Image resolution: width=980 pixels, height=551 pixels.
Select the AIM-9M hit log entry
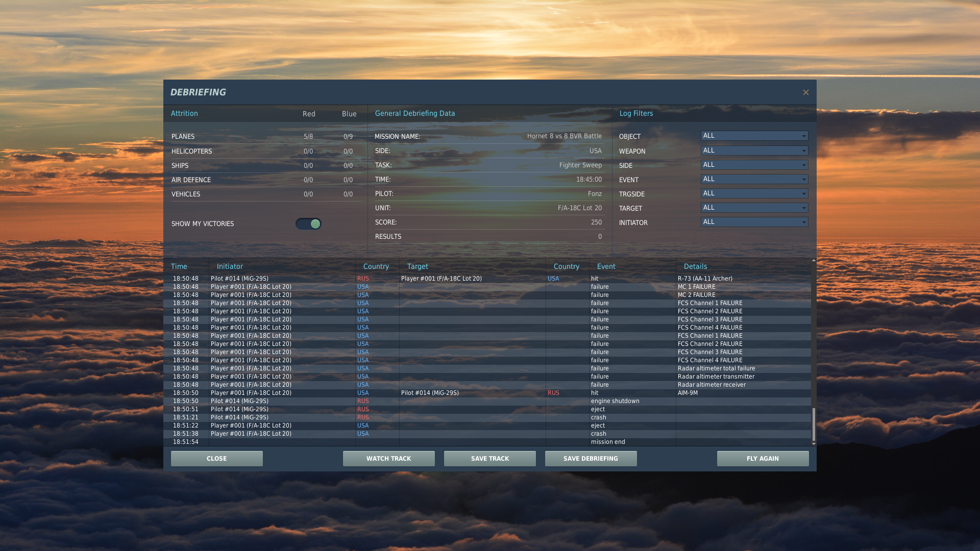[x=487, y=393]
